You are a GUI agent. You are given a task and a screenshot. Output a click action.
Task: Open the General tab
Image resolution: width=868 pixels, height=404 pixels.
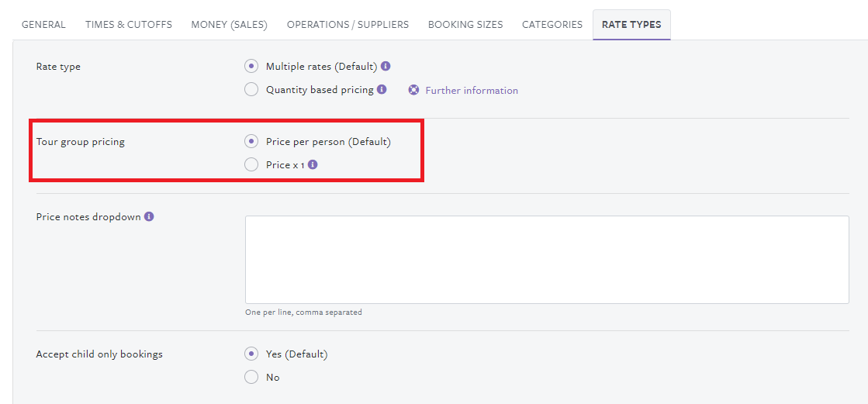pyautogui.click(x=43, y=25)
